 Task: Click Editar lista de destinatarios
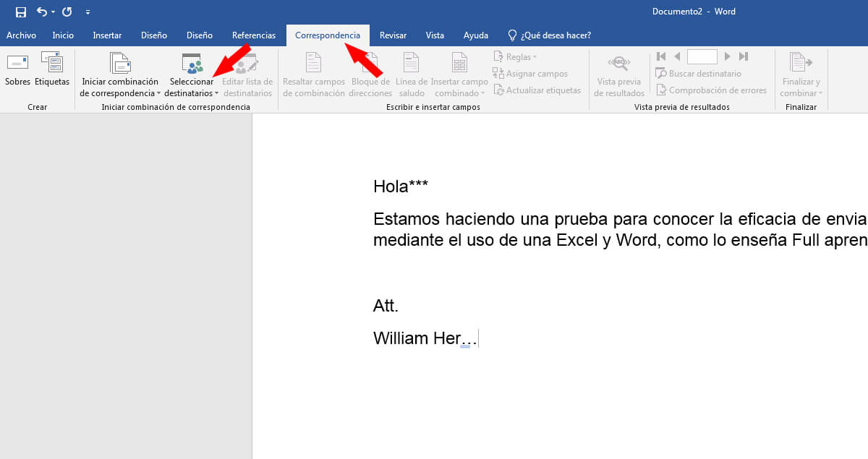(247, 75)
